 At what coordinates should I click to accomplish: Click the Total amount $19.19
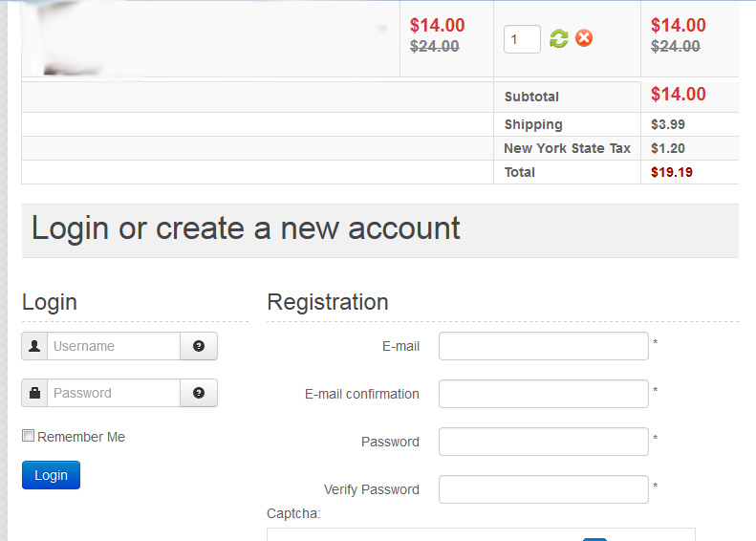pos(671,172)
